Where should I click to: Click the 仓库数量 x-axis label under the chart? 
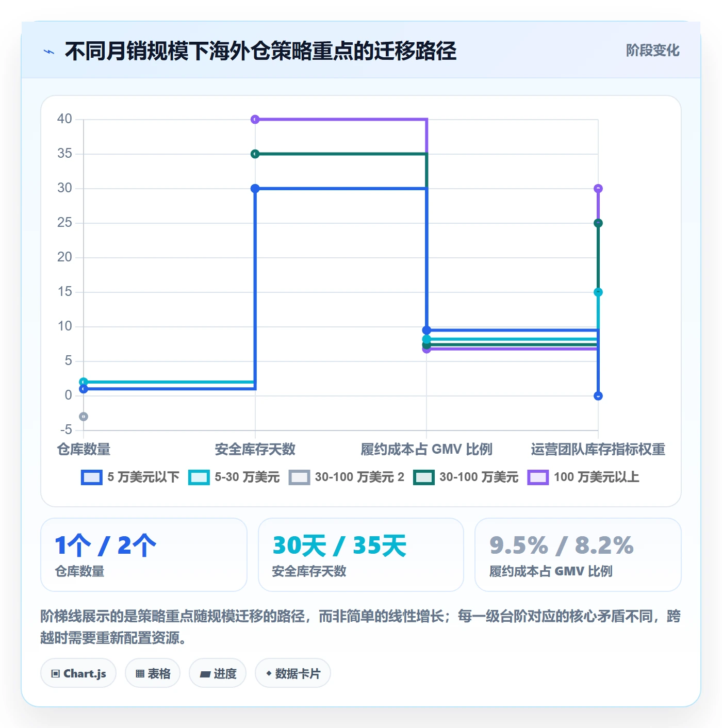pos(84,450)
